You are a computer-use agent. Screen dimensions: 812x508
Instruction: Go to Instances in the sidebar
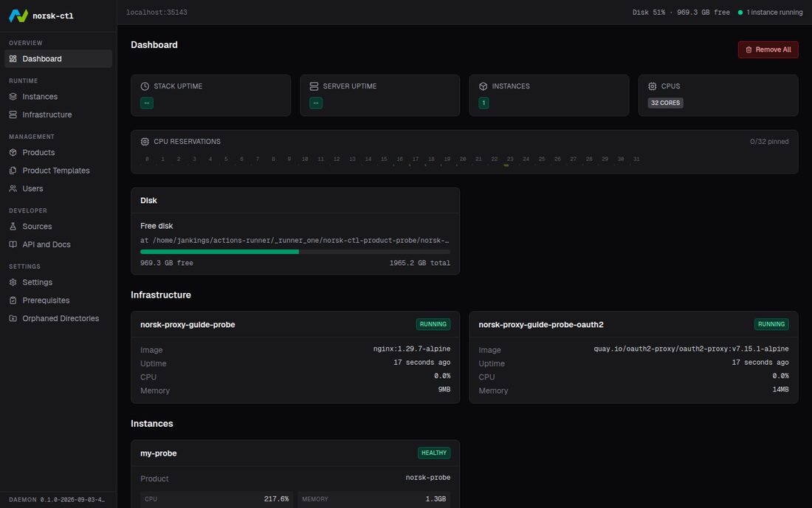click(x=58, y=97)
